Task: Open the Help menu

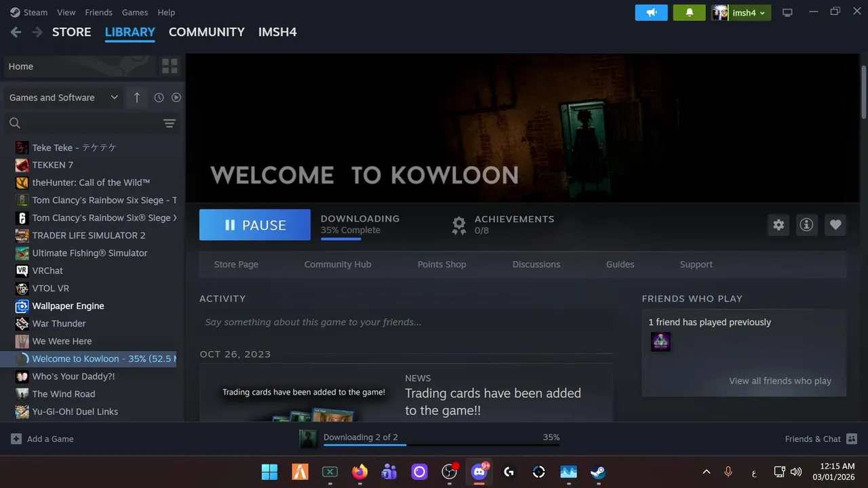Action: coord(166,12)
